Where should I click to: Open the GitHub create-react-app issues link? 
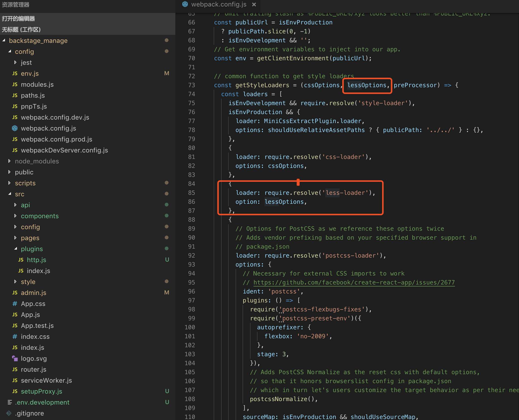pos(354,282)
